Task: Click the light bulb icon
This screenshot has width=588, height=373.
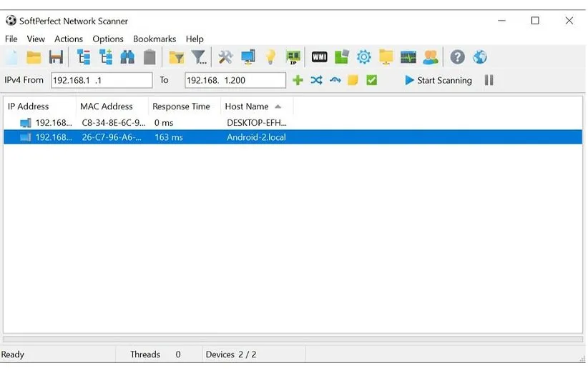Action: coord(270,58)
